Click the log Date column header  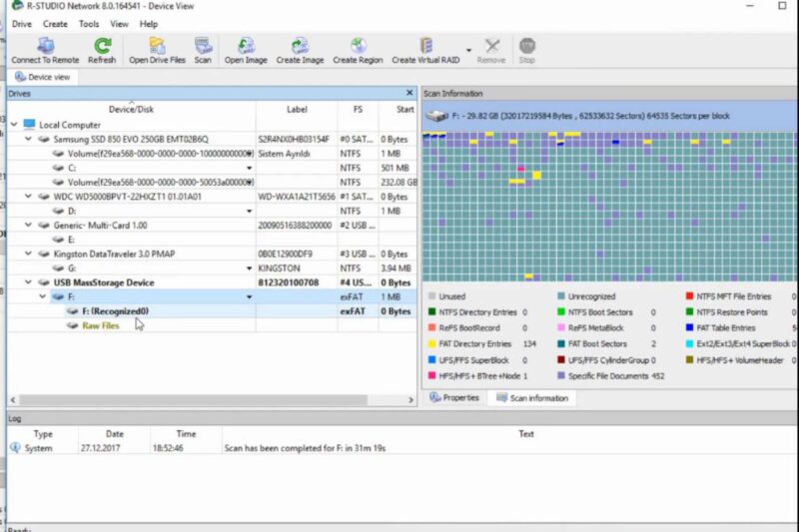point(115,434)
